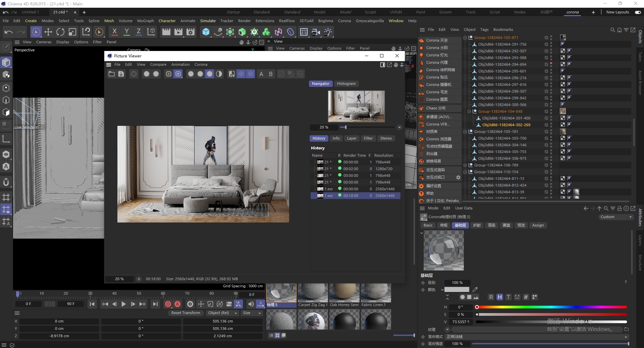Image resolution: width=644 pixels, height=348 pixels.
Task: Open the Simulate menu
Action: click(208, 21)
